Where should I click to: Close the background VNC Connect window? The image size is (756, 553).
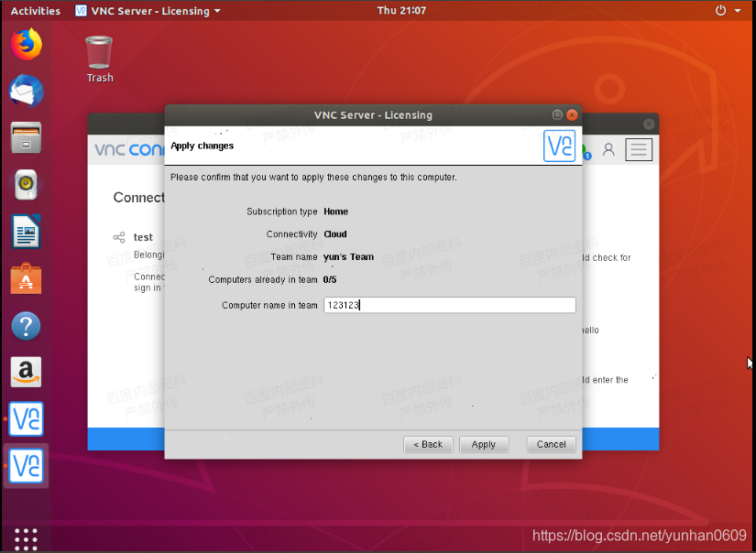[x=649, y=124]
